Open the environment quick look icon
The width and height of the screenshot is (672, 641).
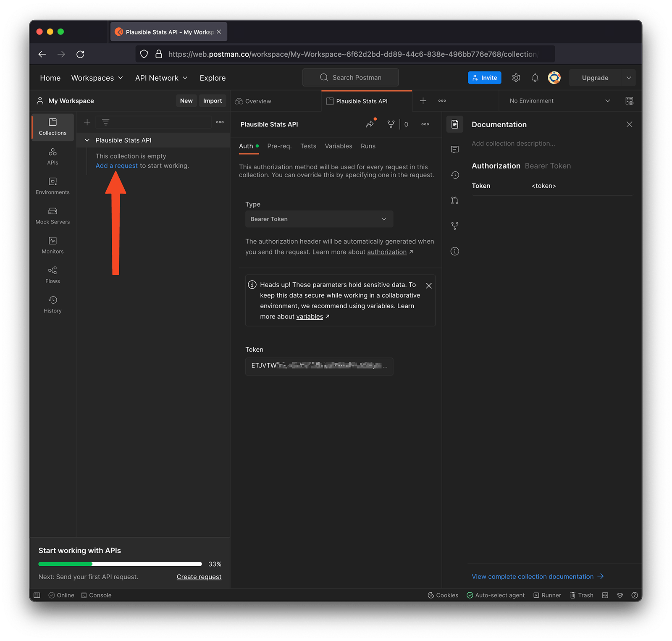tap(629, 101)
